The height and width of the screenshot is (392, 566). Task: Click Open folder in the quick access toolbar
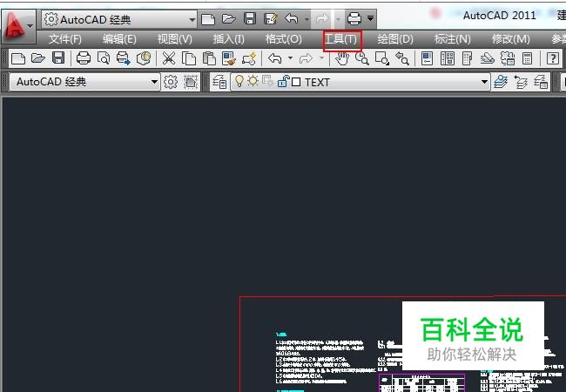click(x=228, y=19)
